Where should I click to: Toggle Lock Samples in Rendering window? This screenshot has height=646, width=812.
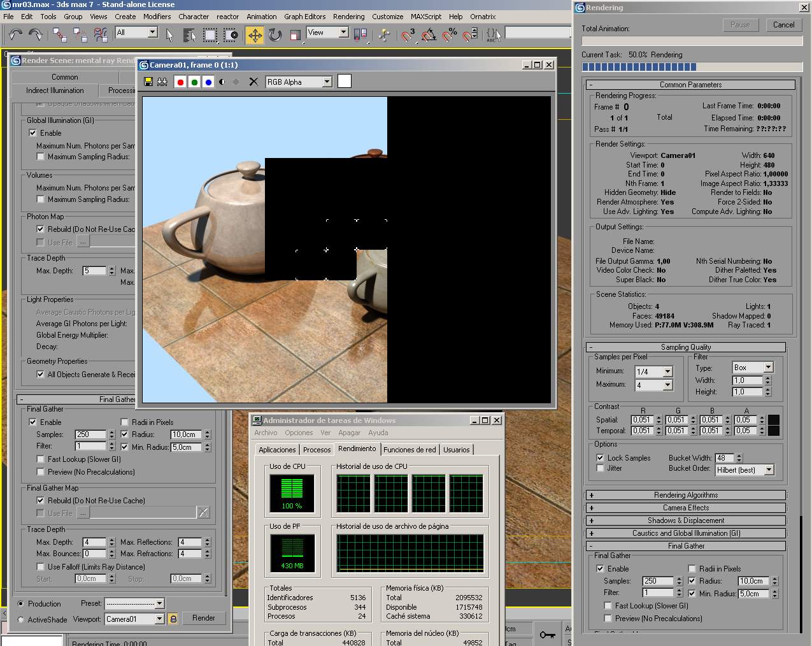coord(600,458)
